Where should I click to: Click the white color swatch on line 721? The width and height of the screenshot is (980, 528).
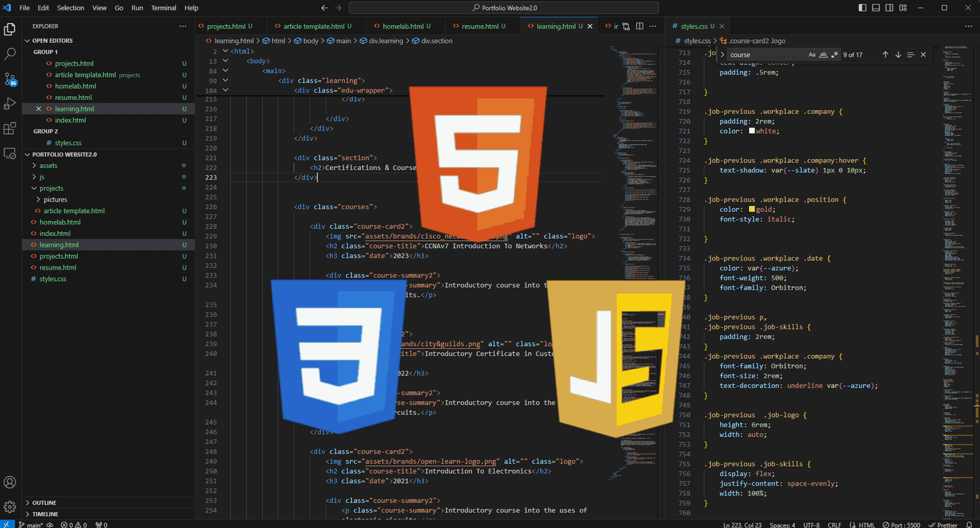coord(752,131)
